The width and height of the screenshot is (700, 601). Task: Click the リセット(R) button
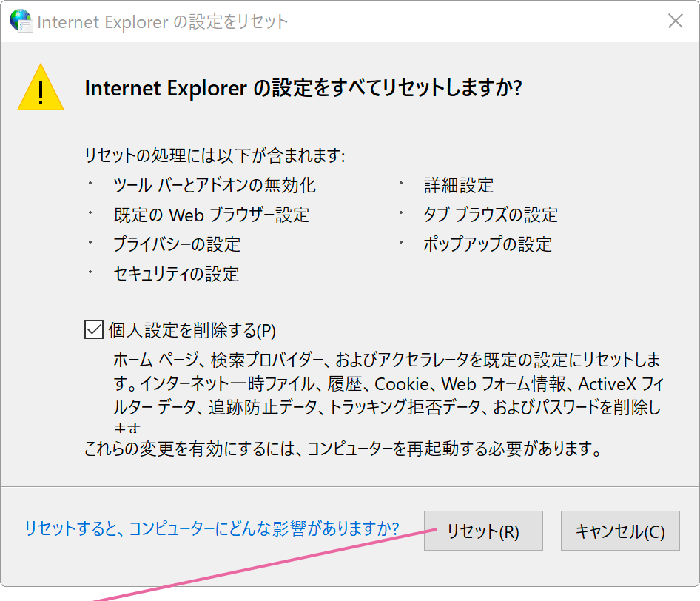[483, 531]
